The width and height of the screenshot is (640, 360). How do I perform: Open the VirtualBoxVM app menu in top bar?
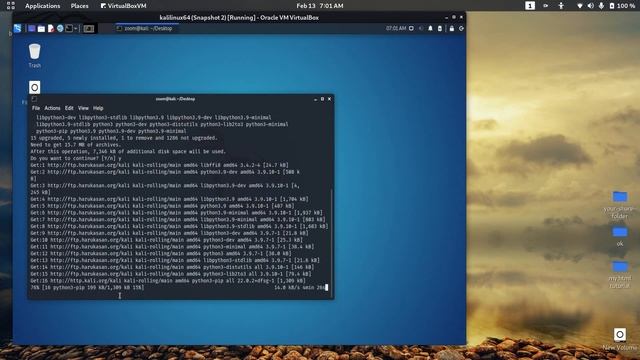click(x=124, y=6)
